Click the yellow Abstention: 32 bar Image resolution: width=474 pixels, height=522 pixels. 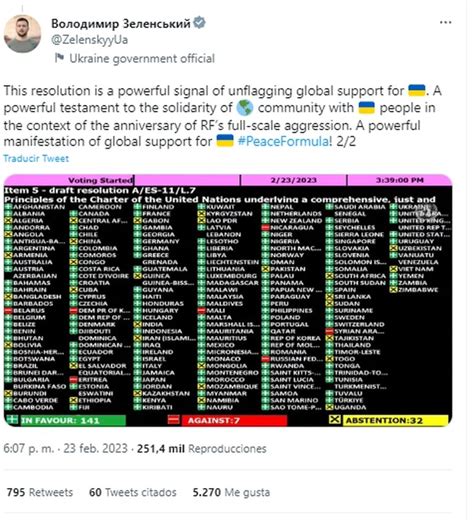(395, 421)
